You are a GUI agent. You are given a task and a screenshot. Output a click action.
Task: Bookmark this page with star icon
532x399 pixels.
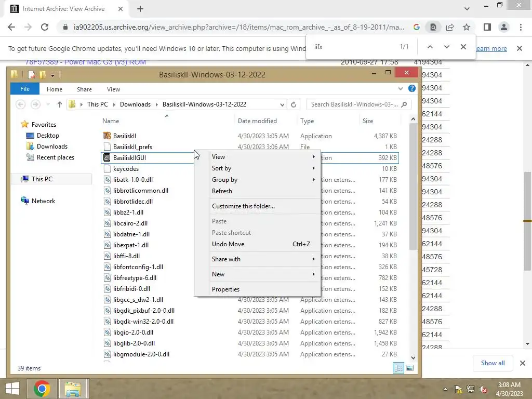coord(467,27)
